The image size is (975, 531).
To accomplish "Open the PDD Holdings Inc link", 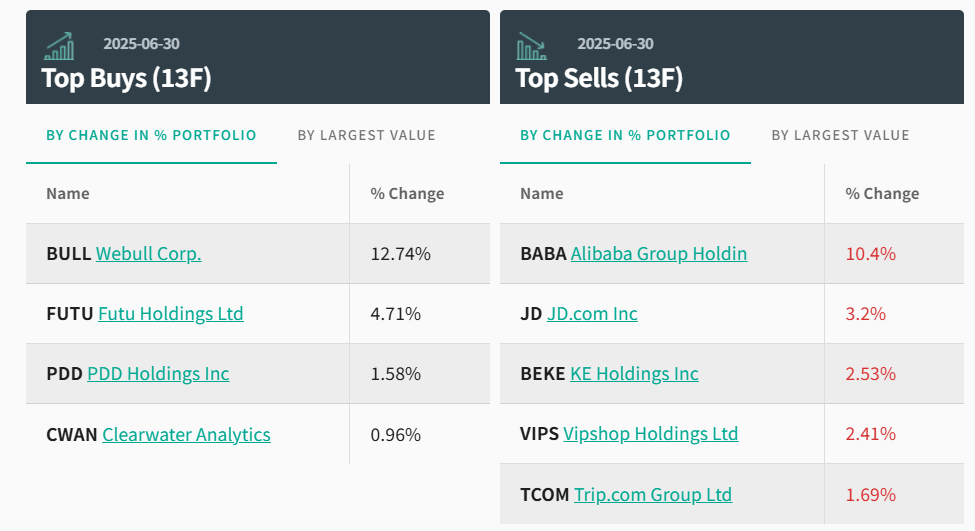I will (158, 374).
